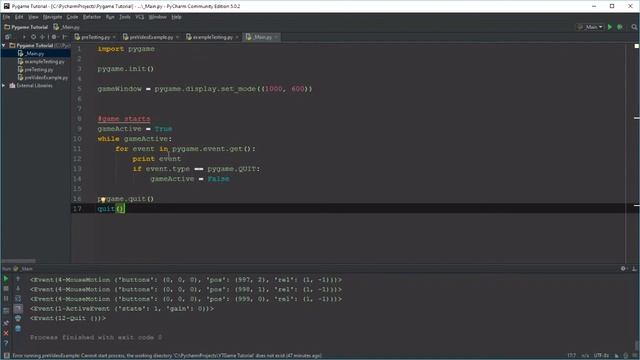640x360 pixels.
Task: Click the '#game starts' comment in editor
Action: [x=124, y=119]
